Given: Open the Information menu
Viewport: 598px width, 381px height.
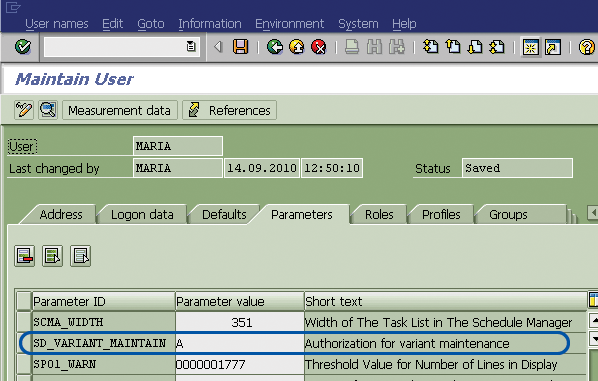Looking at the screenshot, I should click(210, 24).
